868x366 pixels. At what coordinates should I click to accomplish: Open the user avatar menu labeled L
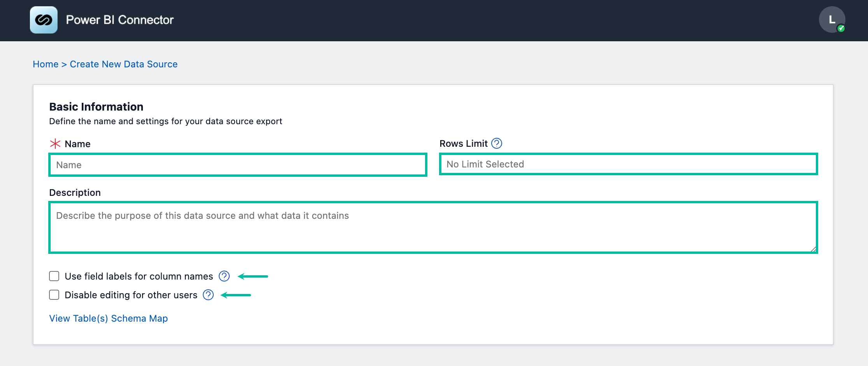pos(832,19)
